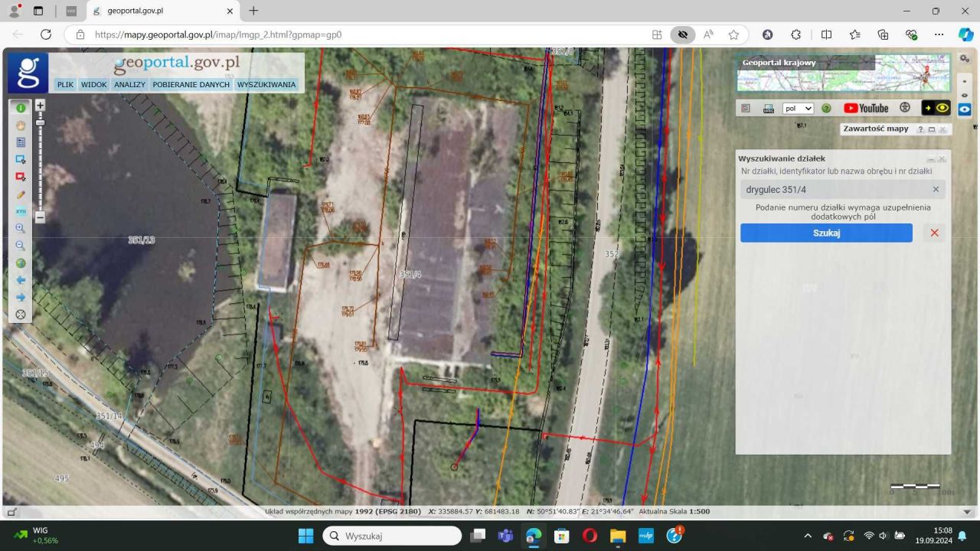This screenshot has height=551, width=980.
Task: Activate the hand pan tool
Action: (x=21, y=126)
